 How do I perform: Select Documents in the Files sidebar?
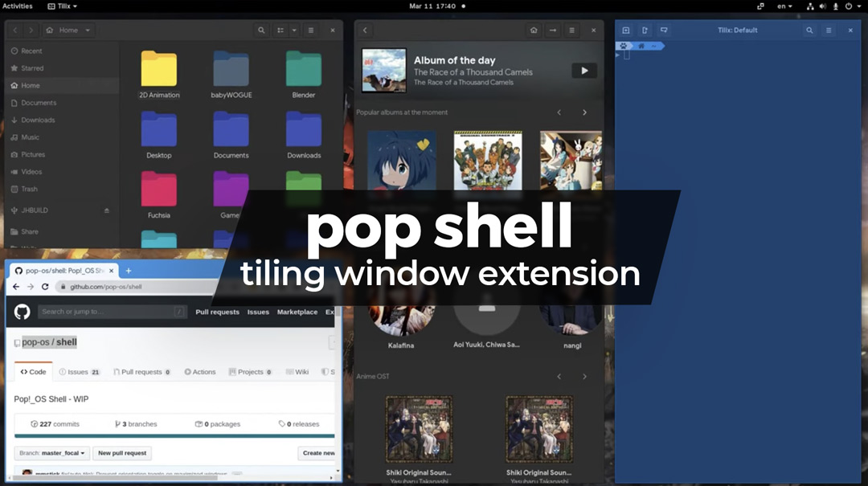(x=61, y=102)
